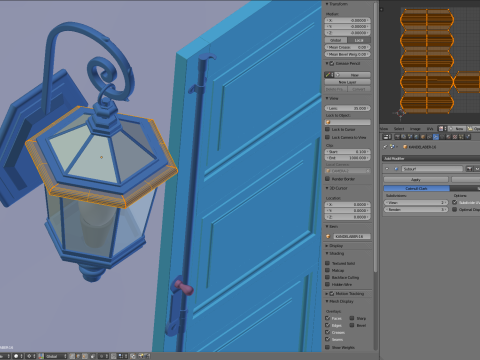Viewport: 480px width, 360px height.
Task: Enable Matcap checkbox
Action: point(327,270)
